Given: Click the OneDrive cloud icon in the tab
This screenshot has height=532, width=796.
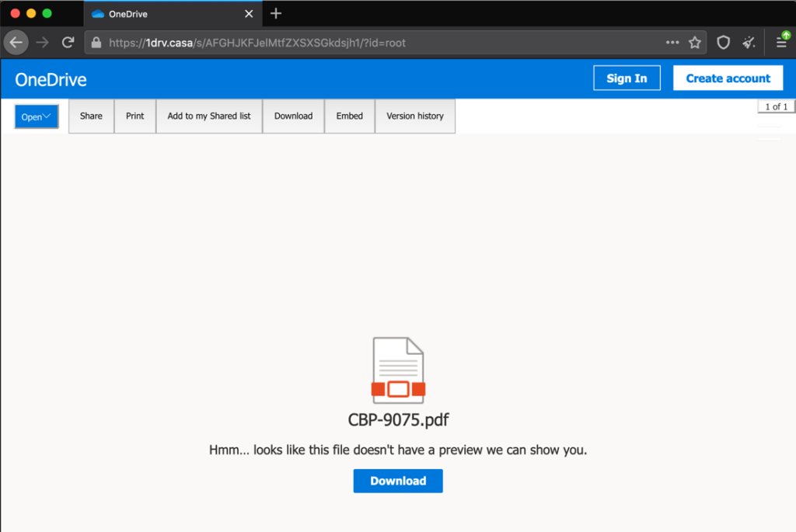Looking at the screenshot, I should [x=97, y=14].
